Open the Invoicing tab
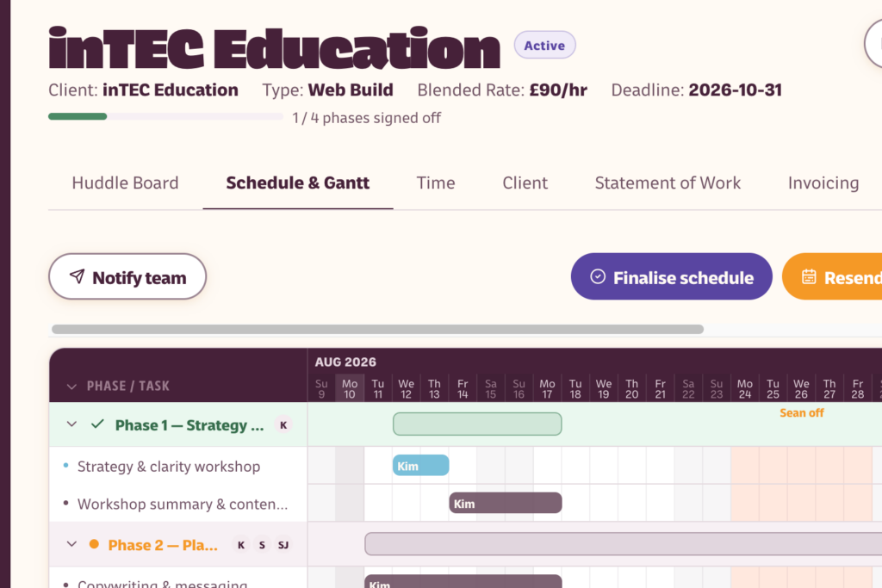This screenshot has width=882, height=588. [823, 183]
